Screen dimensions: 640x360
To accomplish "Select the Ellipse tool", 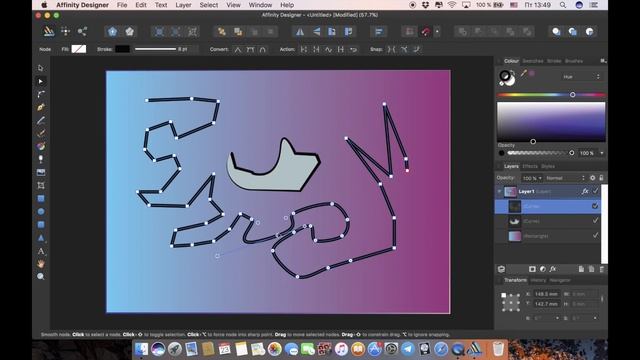I will [x=40, y=211].
